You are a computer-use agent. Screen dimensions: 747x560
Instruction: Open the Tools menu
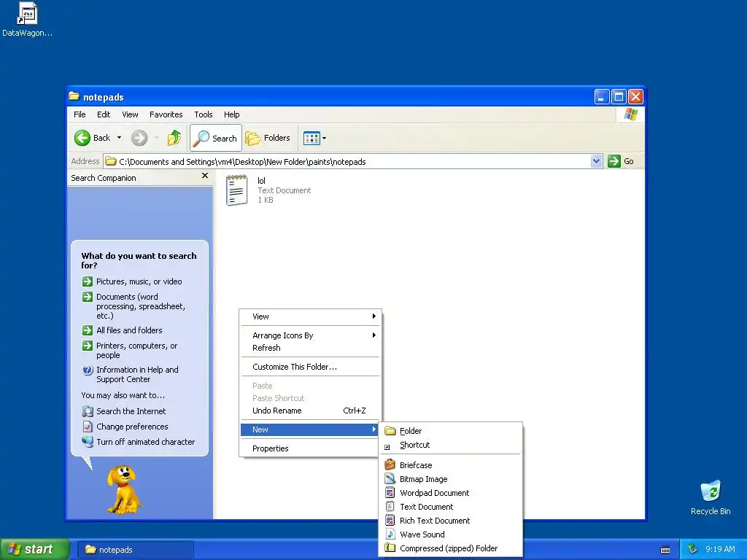click(204, 114)
